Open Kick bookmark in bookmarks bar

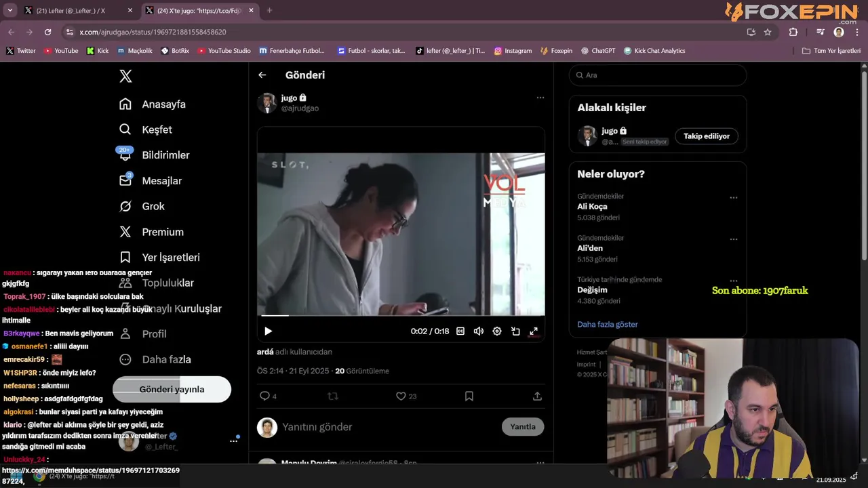click(98, 51)
